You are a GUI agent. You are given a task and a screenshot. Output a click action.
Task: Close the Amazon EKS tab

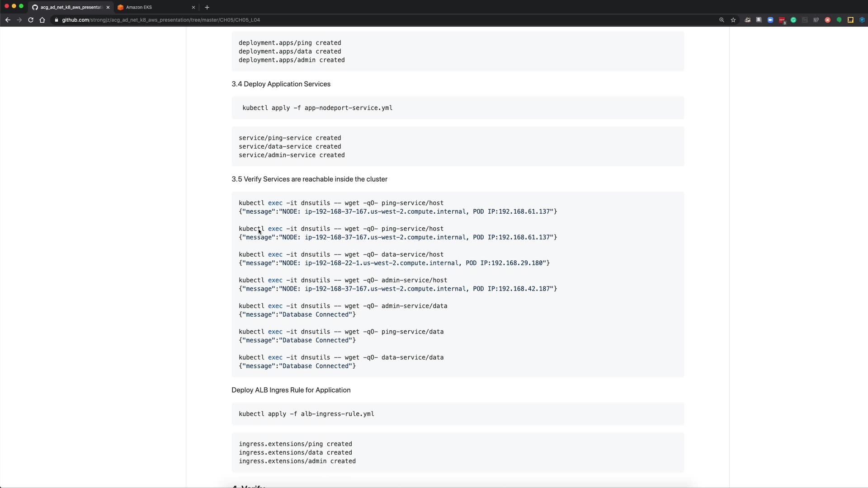[x=193, y=7]
